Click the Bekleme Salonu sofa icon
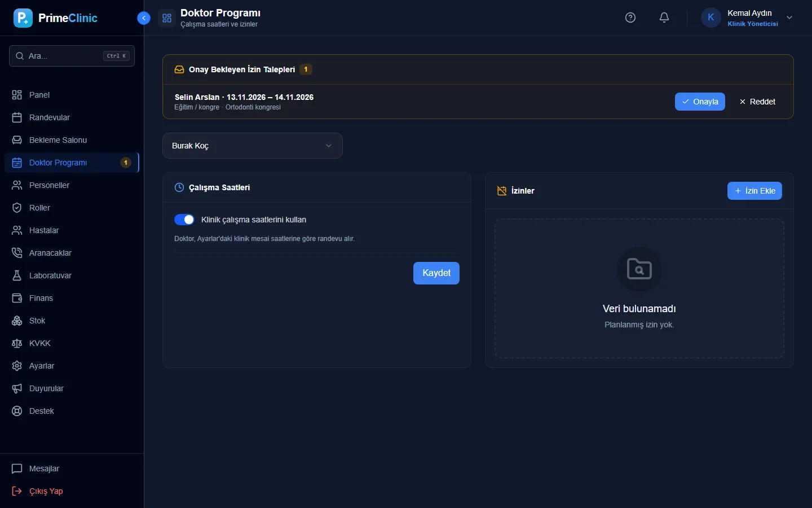812x508 pixels. [17, 140]
